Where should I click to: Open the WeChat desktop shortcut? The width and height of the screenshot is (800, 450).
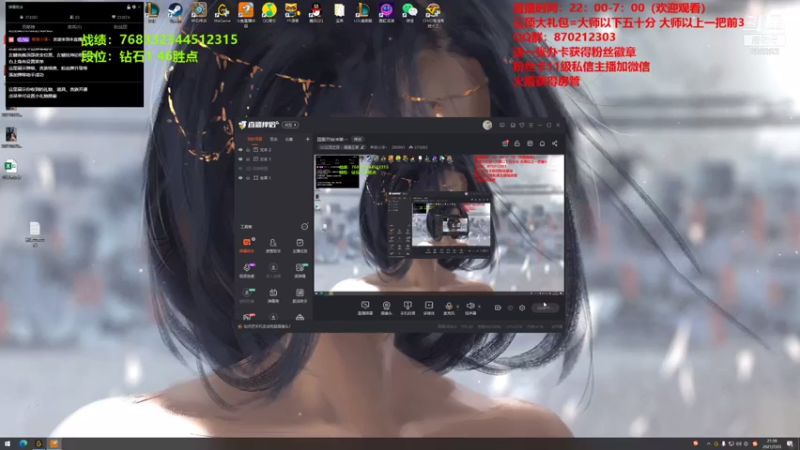(409, 11)
